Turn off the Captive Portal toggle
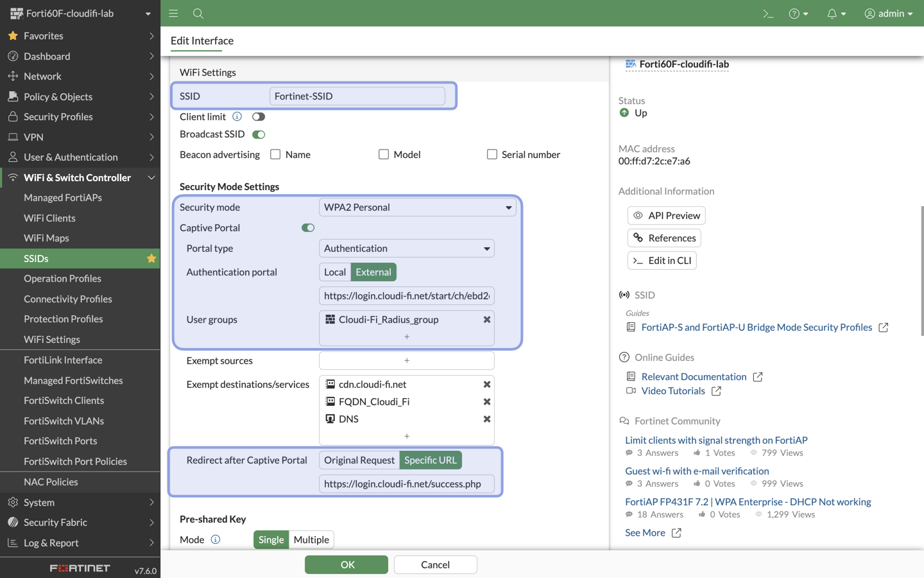The image size is (924, 578). (x=307, y=227)
